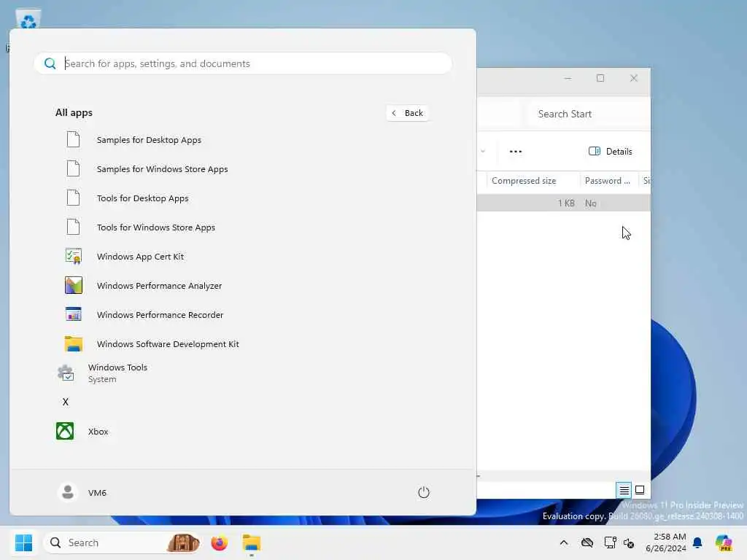
Task: Click the Search Start box in Explorer
Action: (x=589, y=114)
